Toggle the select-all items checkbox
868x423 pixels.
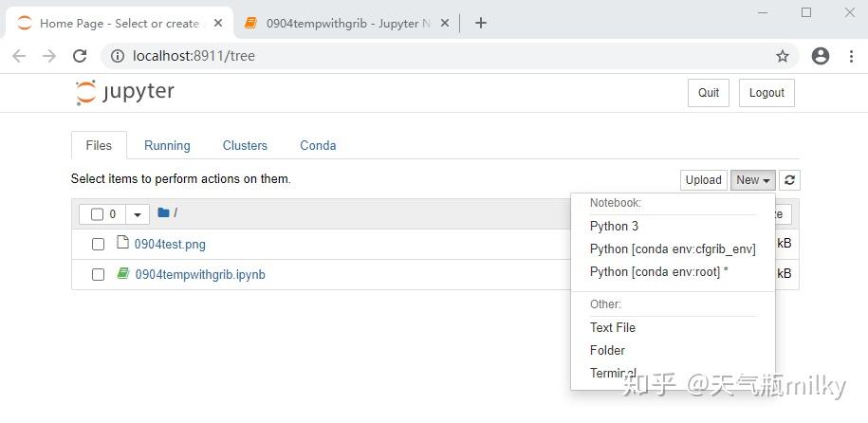(x=97, y=214)
